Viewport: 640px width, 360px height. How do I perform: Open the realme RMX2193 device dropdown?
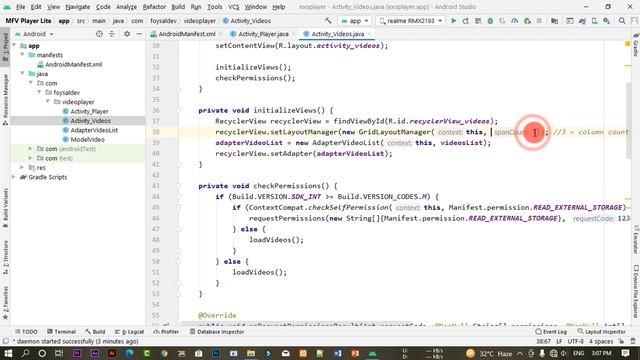click(410, 20)
